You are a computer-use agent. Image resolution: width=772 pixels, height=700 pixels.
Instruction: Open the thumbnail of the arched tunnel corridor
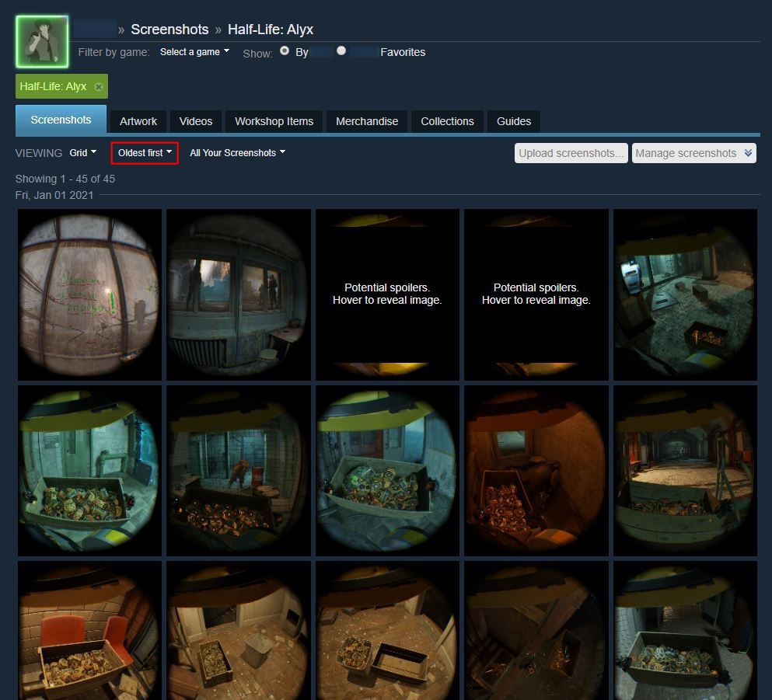[x=685, y=471]
